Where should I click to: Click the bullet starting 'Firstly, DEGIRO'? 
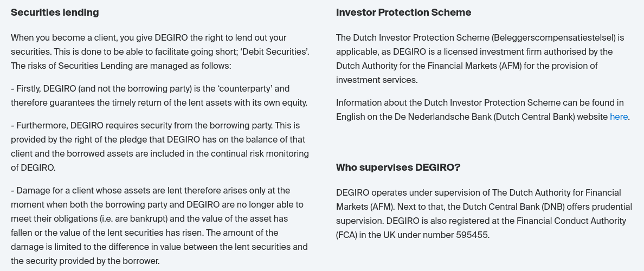coord(159,96)
